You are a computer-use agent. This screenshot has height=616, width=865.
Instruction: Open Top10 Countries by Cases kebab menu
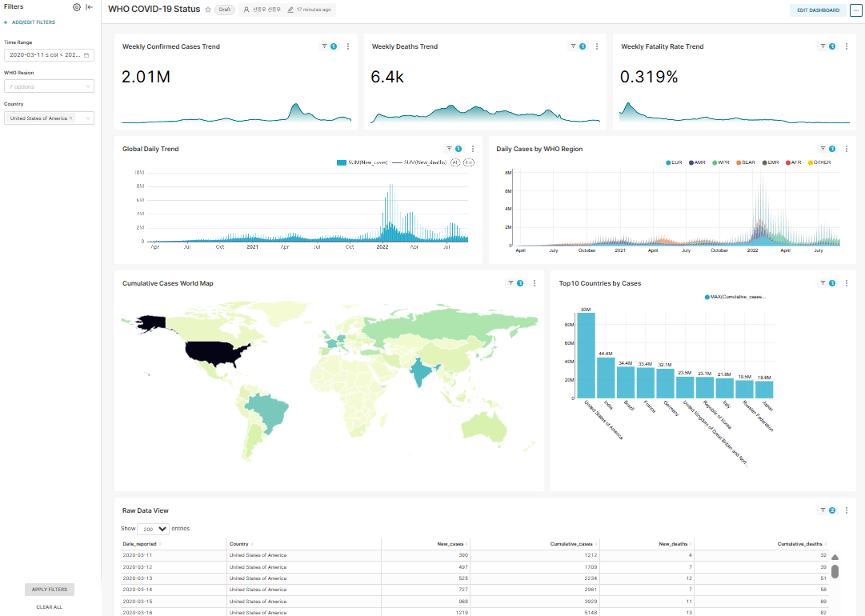pos(847,283)
